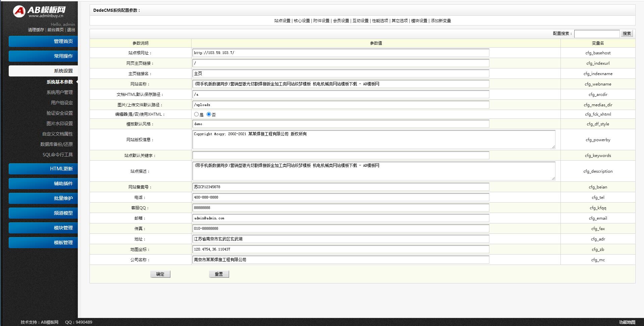The image size is (644, 326).
Task: Click cfg_webname variable name
Action: [598, 84]
